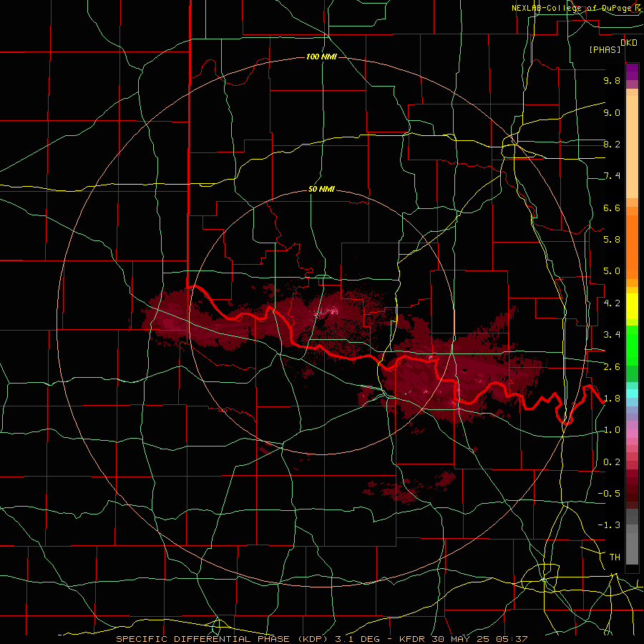This screenshot has height=644, width=644.
Task: Select the 9.8 value on the legend
Action: coord(612,80)
